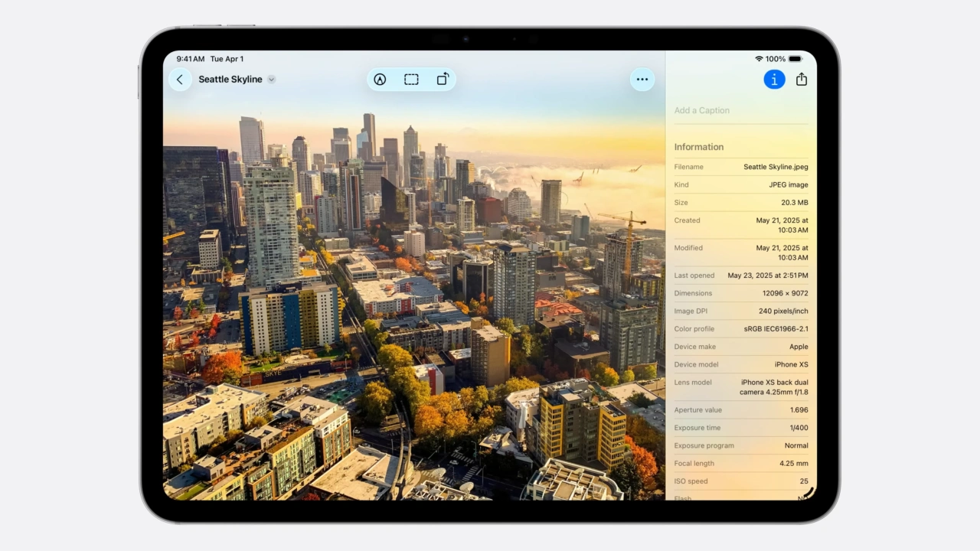Click the Add a Caption field

[740, 111]
